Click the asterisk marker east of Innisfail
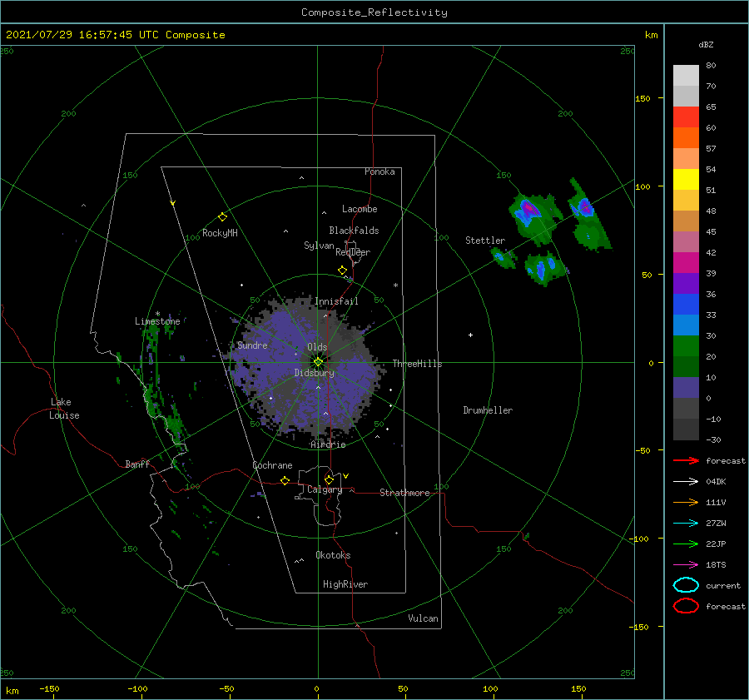Screen dimensions: 749x700 tap(395, 285)
